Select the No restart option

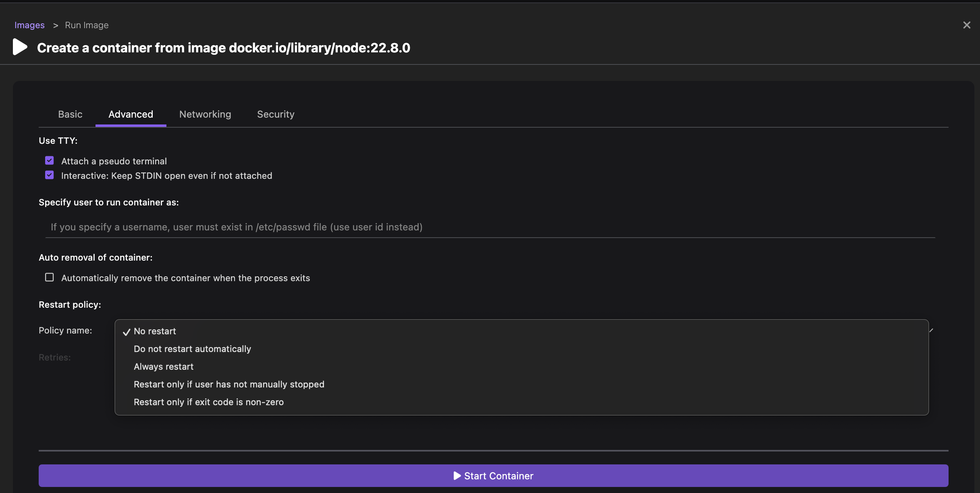pyautogui.click(x=155, y=331)
